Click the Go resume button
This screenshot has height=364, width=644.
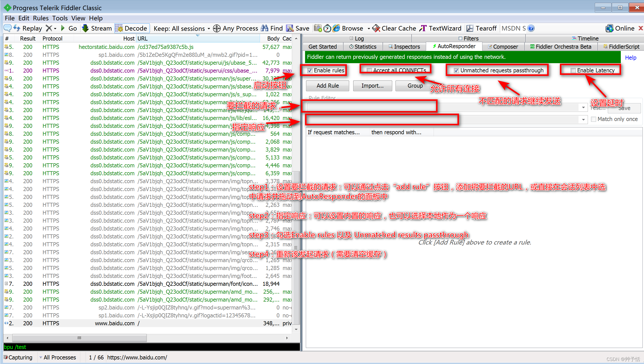point(69,28)
